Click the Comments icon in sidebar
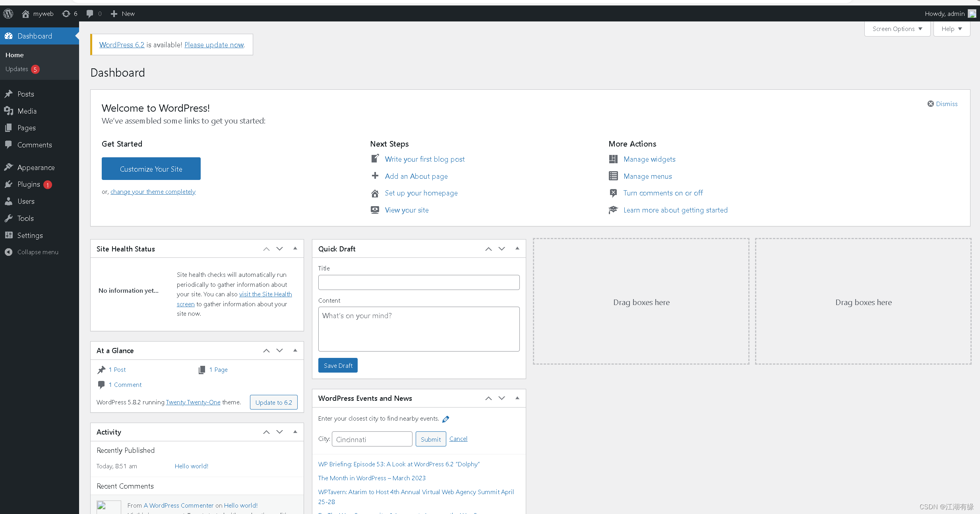 9,144
